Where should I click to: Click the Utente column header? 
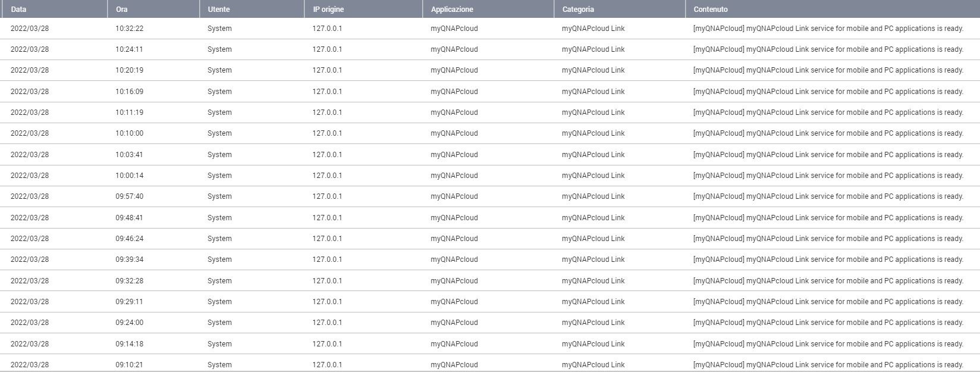pyautogui.click(x=218, y=10)
